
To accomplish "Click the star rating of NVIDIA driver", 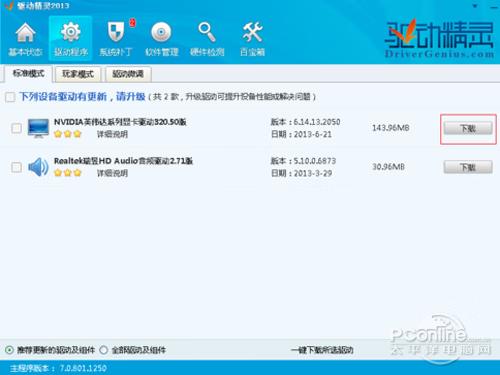I will tap(68, 134).
